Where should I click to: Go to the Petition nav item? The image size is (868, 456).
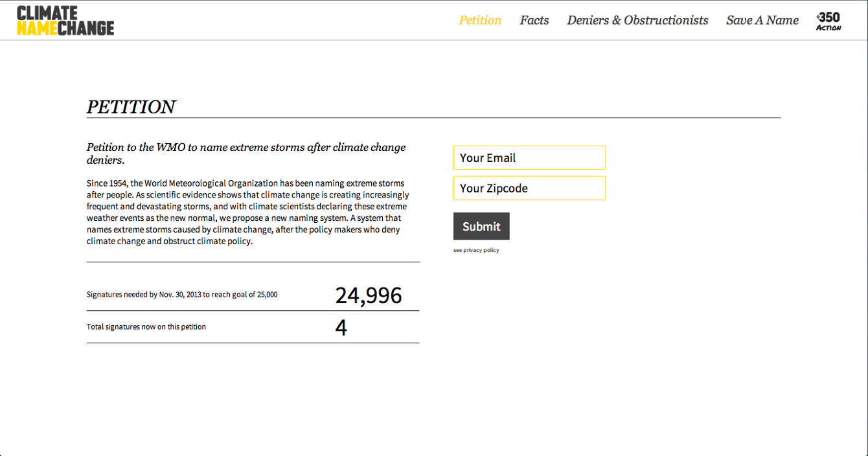(480, 20)
